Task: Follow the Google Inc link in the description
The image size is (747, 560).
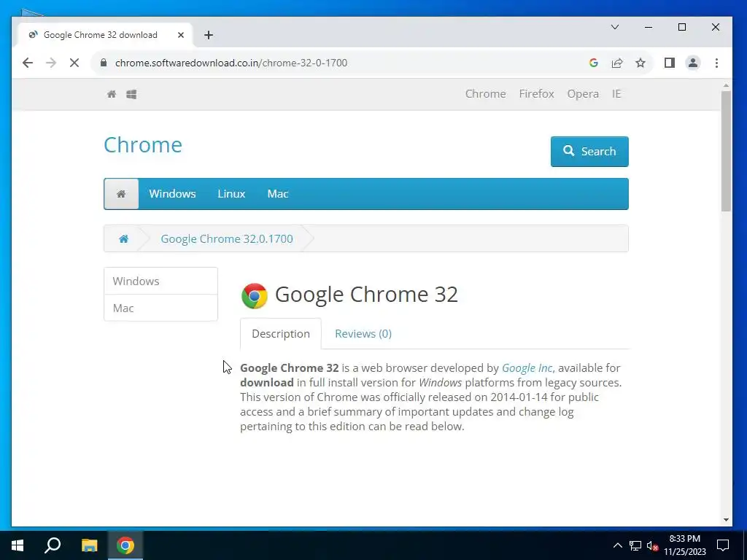Action: [527, 368]
